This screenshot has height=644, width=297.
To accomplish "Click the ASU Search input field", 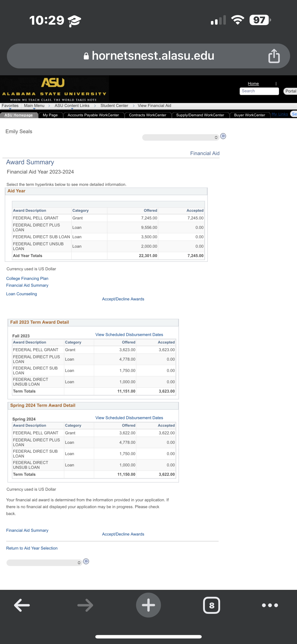I will click(x=259, y=91).
